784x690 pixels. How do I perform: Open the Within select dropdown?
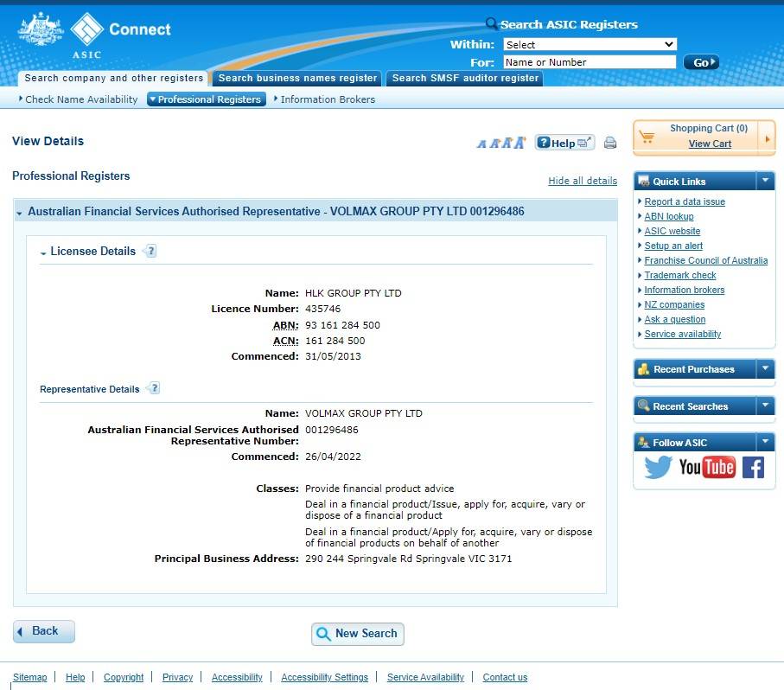590,44
